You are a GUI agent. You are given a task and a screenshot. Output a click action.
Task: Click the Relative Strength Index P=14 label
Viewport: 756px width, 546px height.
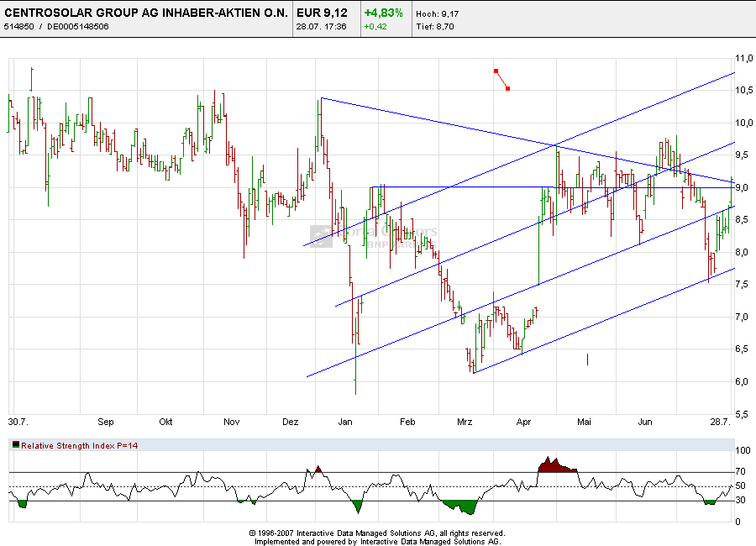(x=80, y=445)
